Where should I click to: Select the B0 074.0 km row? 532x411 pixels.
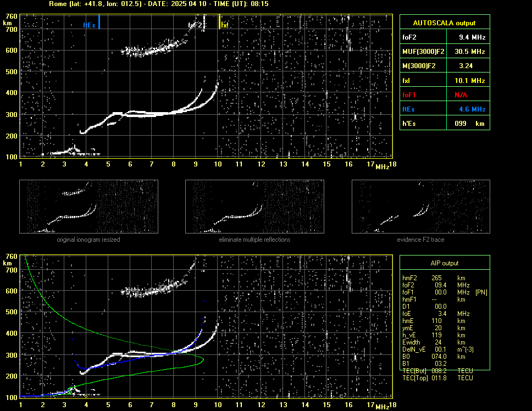434,357
